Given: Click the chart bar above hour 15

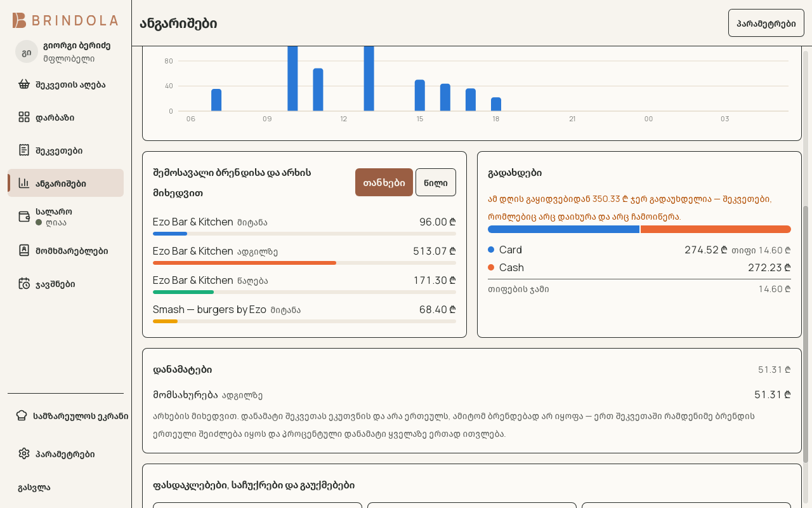Looking at the screenshot, I should coord(420,95).
